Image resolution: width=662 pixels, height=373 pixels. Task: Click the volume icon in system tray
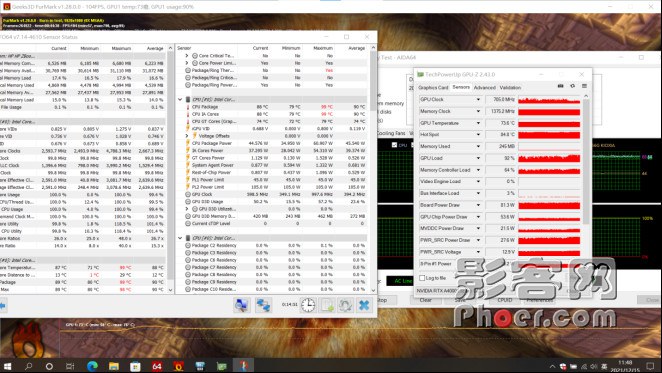tap(594, 366)
